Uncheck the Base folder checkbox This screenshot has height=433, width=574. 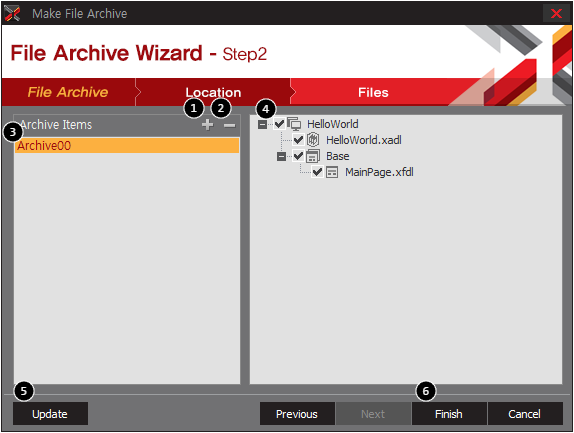point(298,156)
